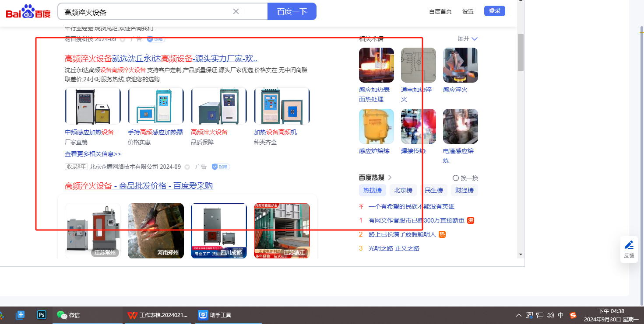
Task: Click the 加热设备高频机 product image
Action: click(x=282, y=106)
